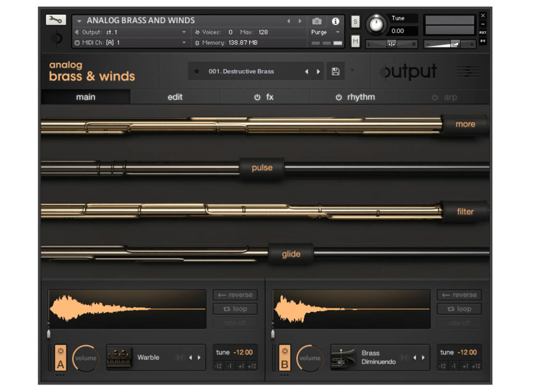Click the camera snapshot icon
The width and height of the screenshot is (533, 392).
click(x=317, y=21)
